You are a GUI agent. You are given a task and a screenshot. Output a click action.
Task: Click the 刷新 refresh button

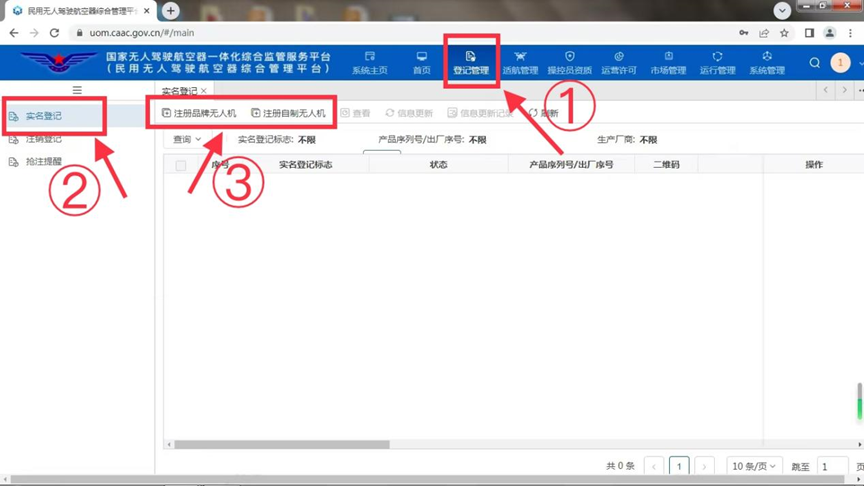click(544, 113)
